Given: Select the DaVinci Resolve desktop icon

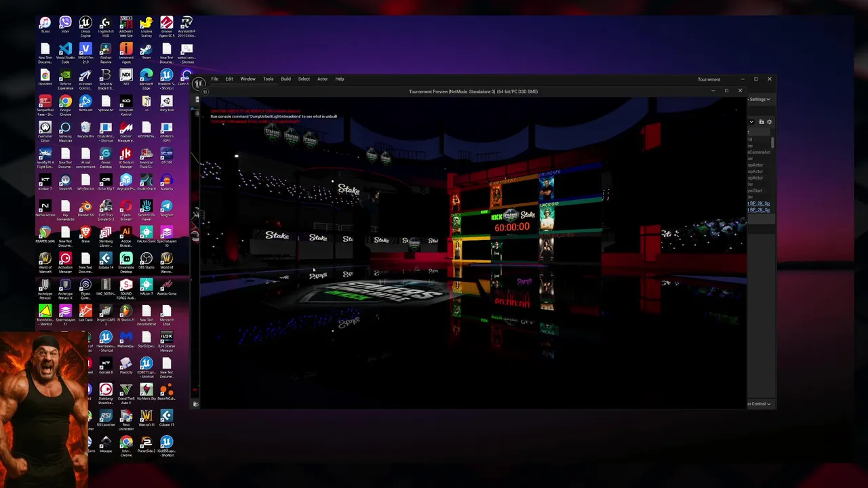Looking at the screenshot, I should click(x=106, y=54).
